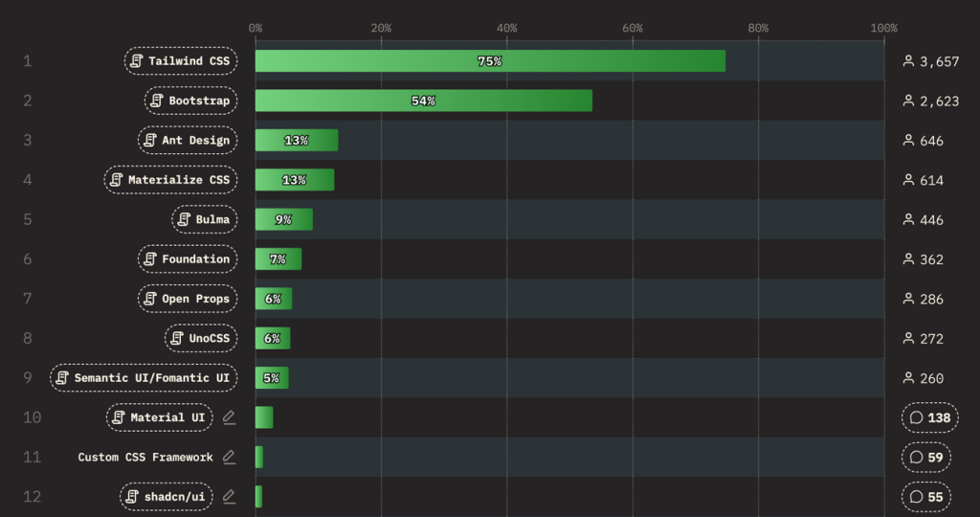This screenshot has width=980, height=517.
Task: Open the 55 comments bubble button
Action: click(926, 496)
